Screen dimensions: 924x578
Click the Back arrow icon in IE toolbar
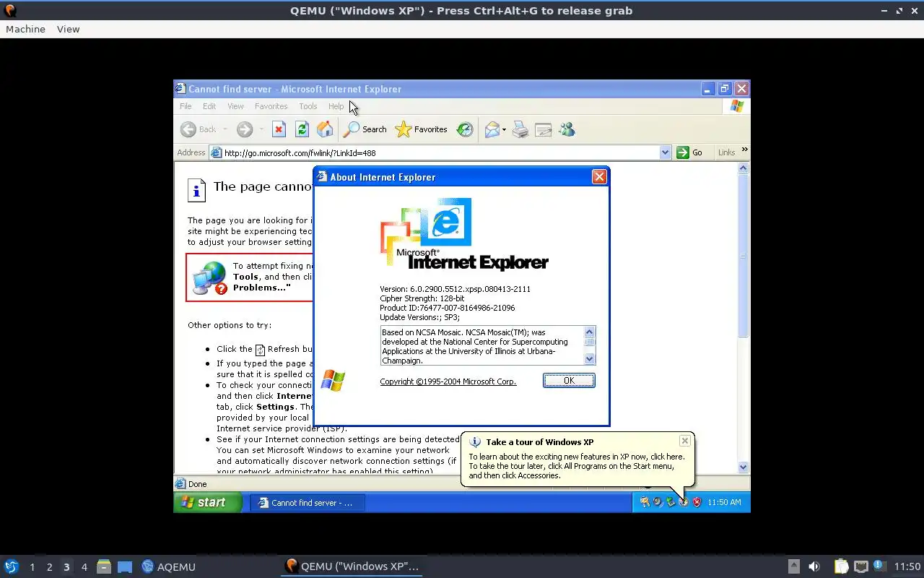point(188,129)
